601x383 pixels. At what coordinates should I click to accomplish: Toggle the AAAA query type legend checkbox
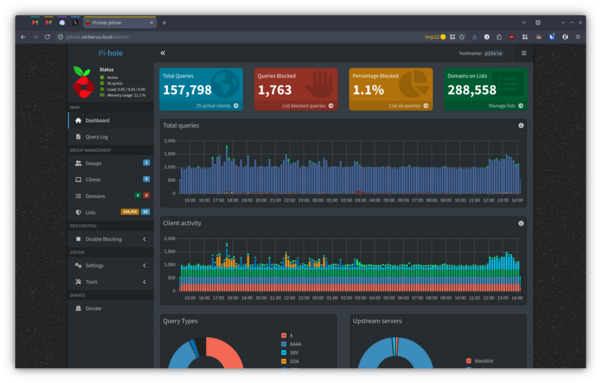point(284,344)
